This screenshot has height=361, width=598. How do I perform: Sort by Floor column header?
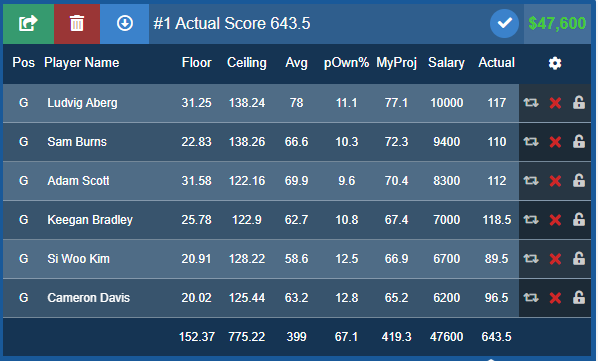tap(196, 63)
